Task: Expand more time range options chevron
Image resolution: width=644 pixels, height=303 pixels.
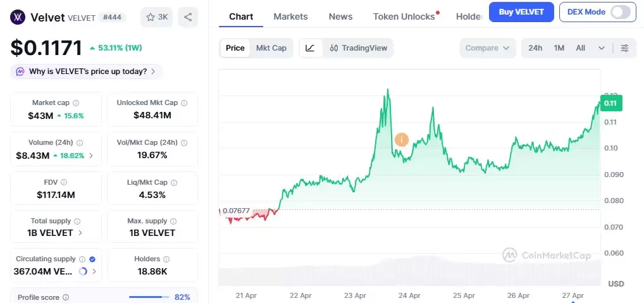Action: [601, 48]
